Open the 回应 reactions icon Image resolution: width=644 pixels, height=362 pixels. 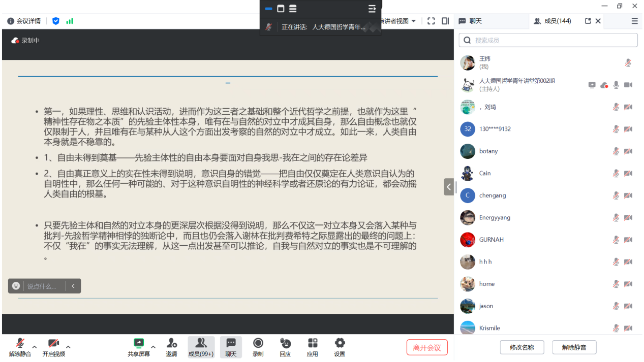pos(285,347)
